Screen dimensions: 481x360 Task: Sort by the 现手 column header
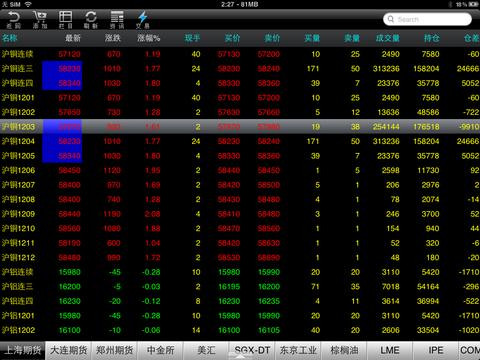[192, 38]
